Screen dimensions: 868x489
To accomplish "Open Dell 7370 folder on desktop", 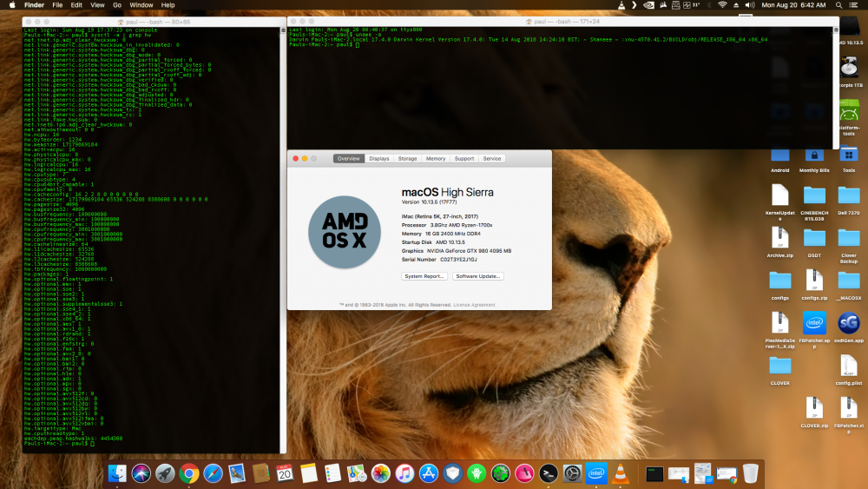I will click(849, 195).
